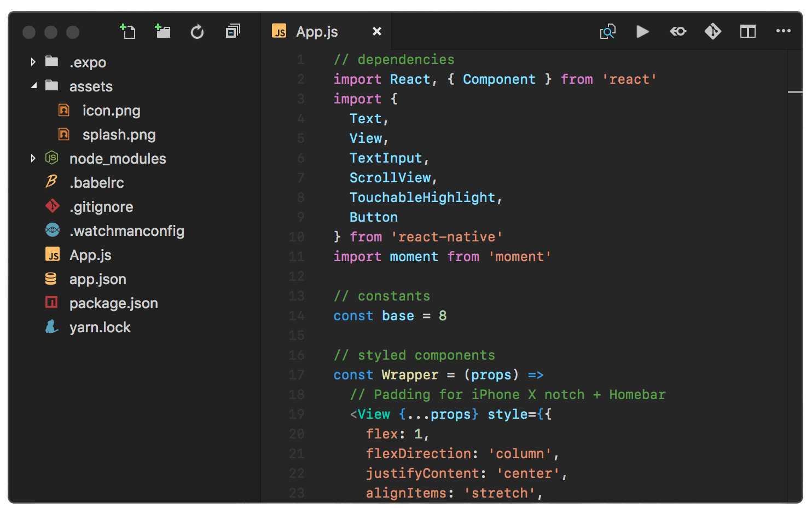The height and width of the screenshot is (514, 812).
Task: Click the 'justifyContent' property
Action: coord(422,473)
